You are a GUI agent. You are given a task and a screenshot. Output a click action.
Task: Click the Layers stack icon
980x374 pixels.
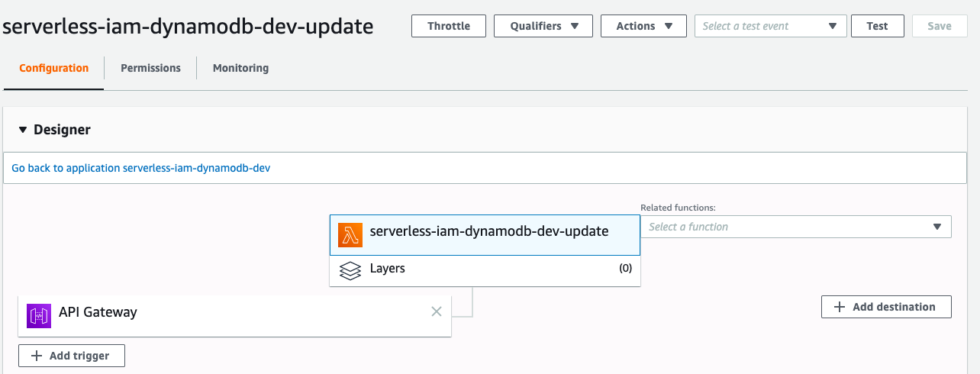pos(350,270)
